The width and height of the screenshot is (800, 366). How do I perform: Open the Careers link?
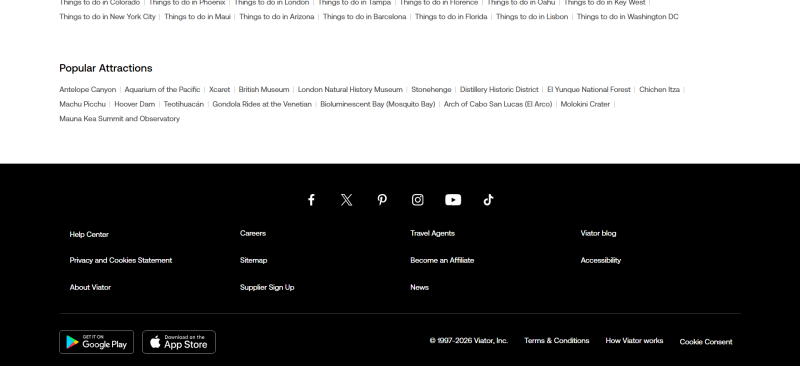(253, 233)
